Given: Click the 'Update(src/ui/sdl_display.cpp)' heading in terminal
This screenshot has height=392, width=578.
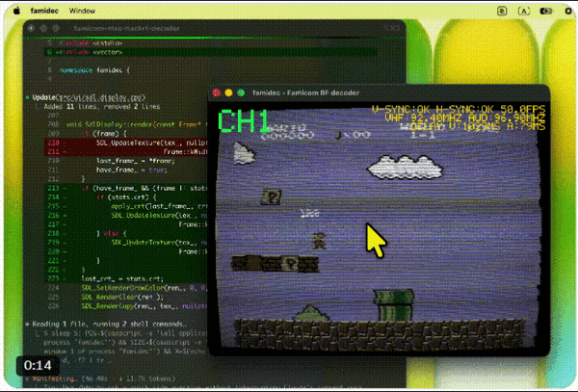Looking at the screenshot, I should click(89, 97).
